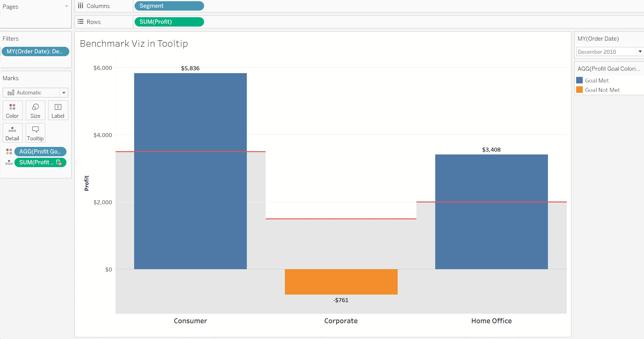Screen dimensions: 644x339
Task: Click the Detail icon in Marks card
Action: [12, 133]
